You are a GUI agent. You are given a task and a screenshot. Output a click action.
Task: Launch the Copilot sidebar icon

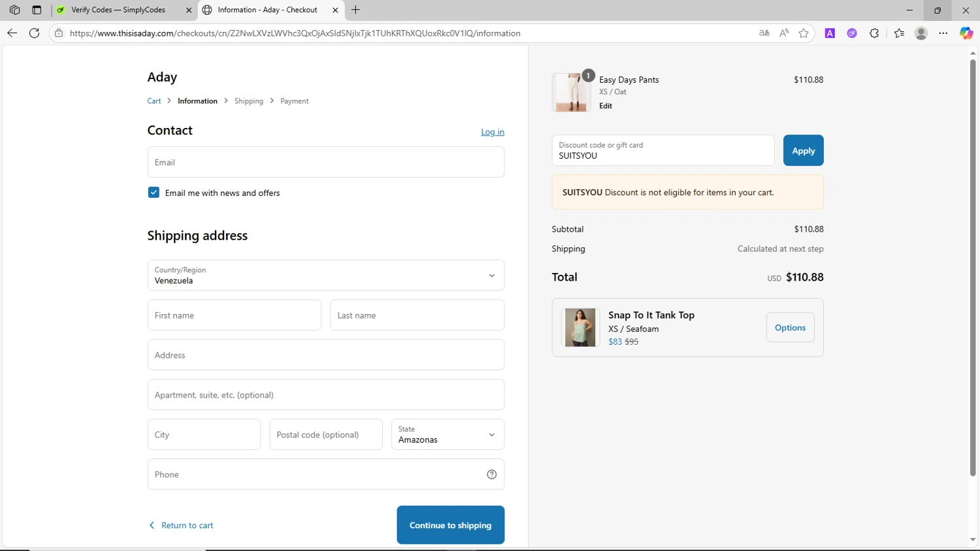coord(966,33)
